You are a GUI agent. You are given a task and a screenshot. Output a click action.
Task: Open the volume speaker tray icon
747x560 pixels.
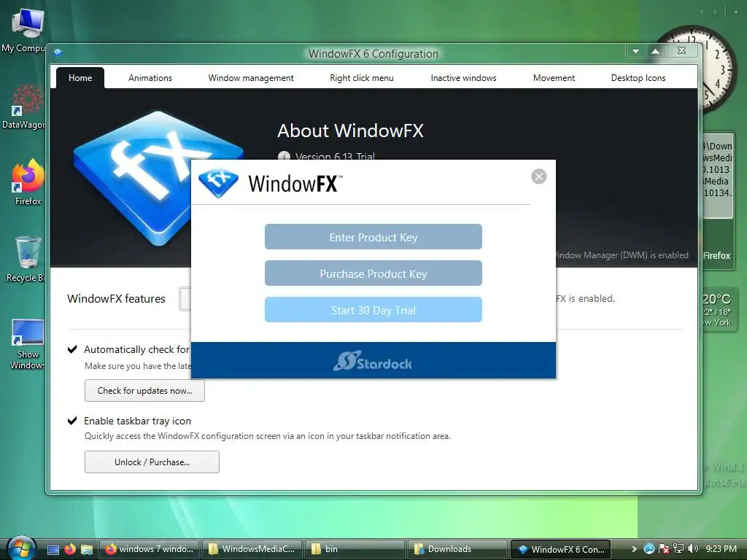point(693,549)
